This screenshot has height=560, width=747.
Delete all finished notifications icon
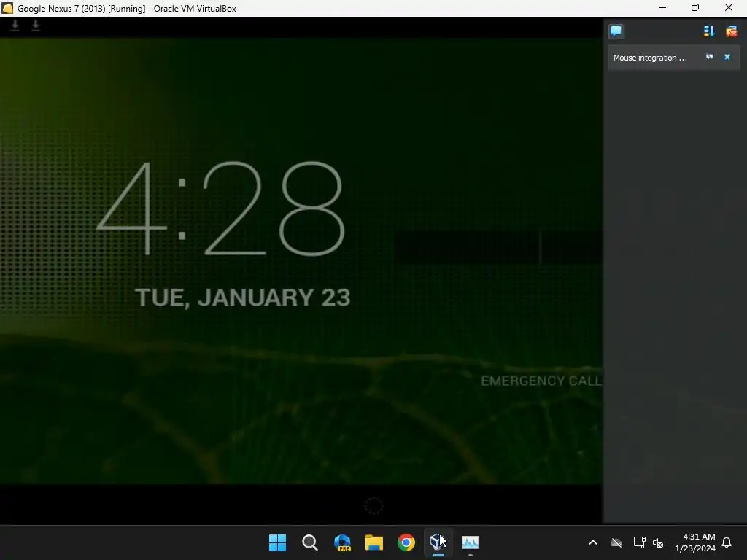pos(731,31)
